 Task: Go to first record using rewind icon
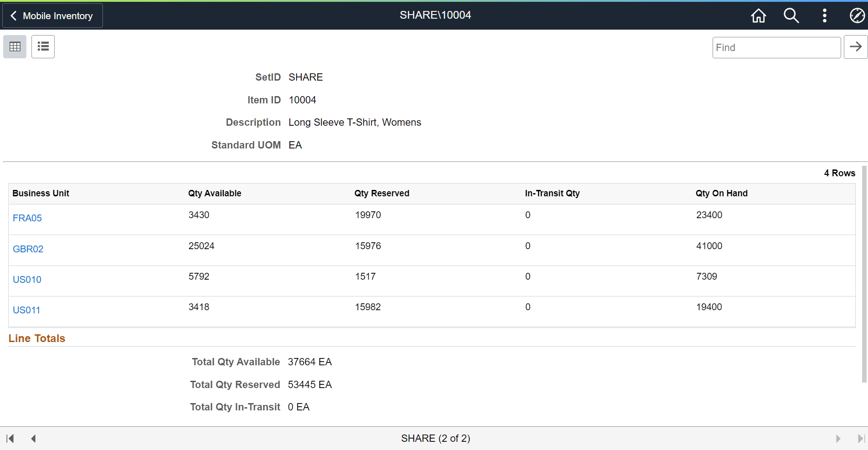(x=10, y=438)
